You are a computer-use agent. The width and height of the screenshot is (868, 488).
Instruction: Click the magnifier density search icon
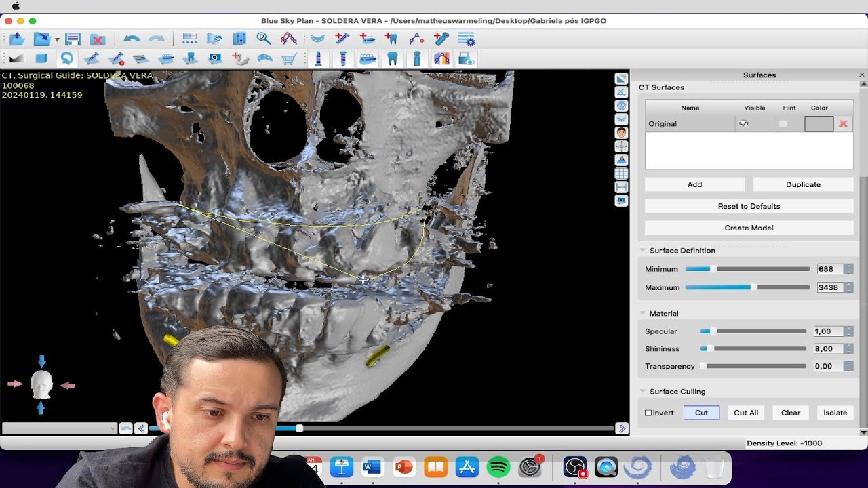264,39
